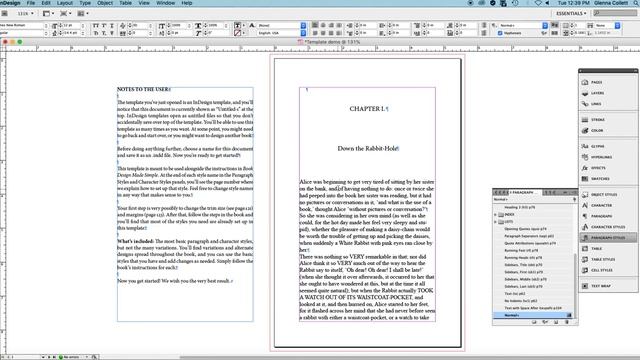Toggle the Hyphenate checkbox

point(500,33)
